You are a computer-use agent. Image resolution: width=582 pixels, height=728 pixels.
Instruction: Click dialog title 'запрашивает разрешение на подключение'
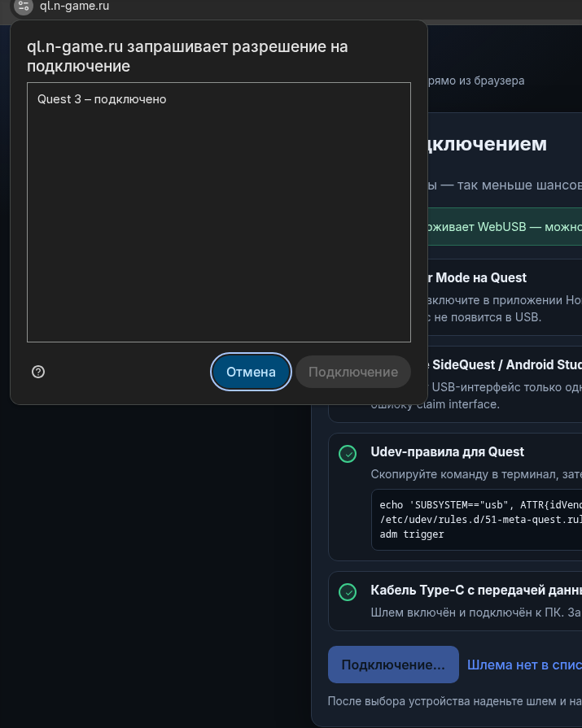pos(187,56)
